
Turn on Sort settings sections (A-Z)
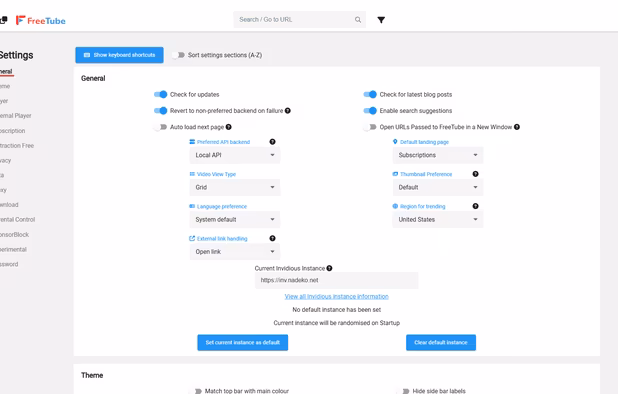(178, 55)
